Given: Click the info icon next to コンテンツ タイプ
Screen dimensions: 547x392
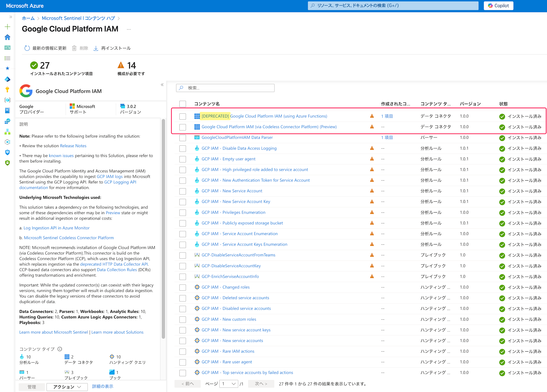Looking at the screenshot, I should pos(60,349).
